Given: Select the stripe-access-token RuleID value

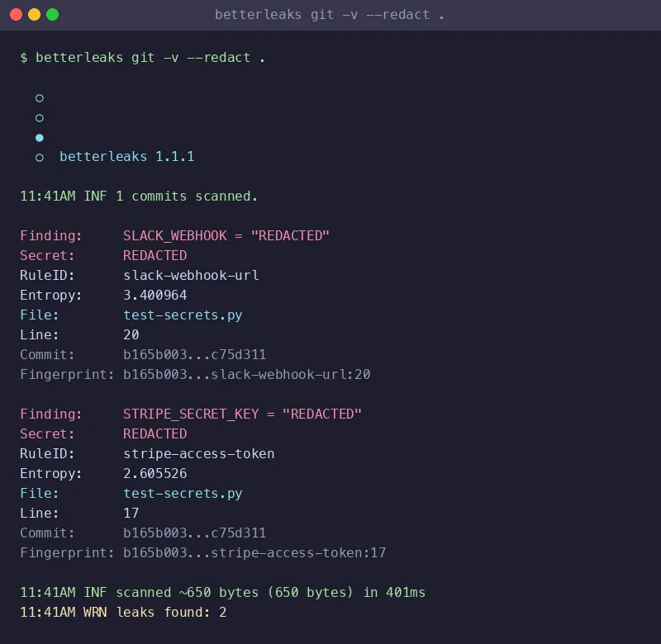Looking at the screenshot, I should tap(197, 453).
